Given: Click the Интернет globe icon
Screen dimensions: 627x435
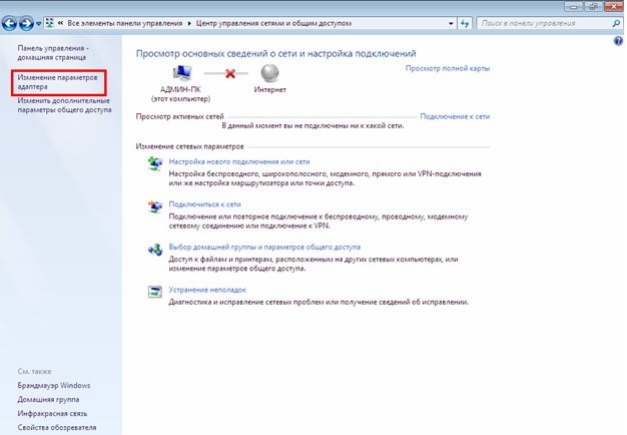Looking at the screenshot, I should click(270, 73).
